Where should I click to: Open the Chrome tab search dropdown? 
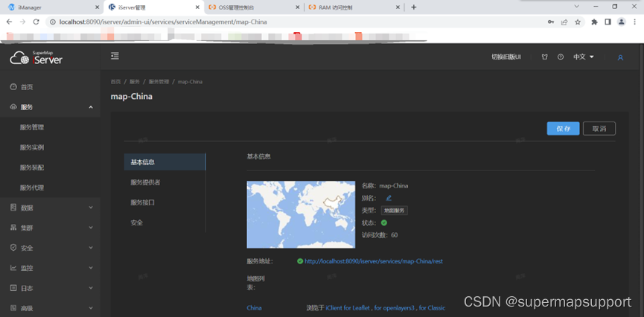[x=577, y=7]
